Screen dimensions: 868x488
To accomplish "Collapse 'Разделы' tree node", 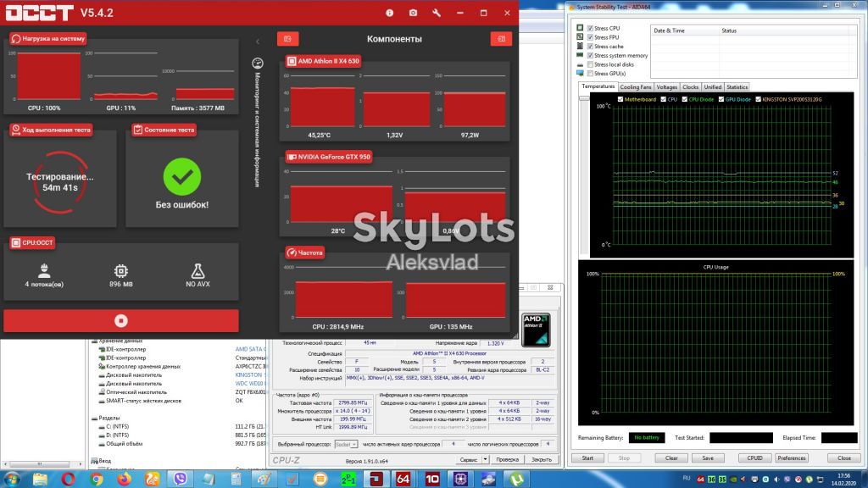I will 94,419.
